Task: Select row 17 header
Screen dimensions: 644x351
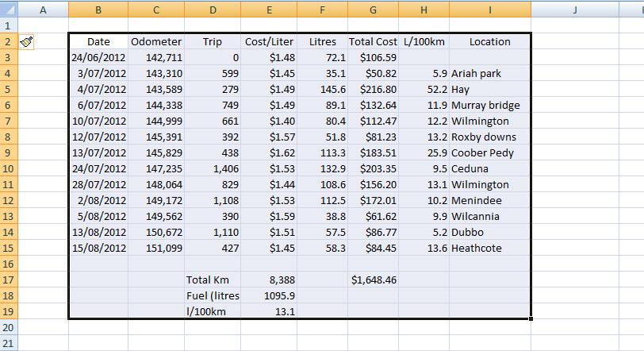Action: coord(9,280)
